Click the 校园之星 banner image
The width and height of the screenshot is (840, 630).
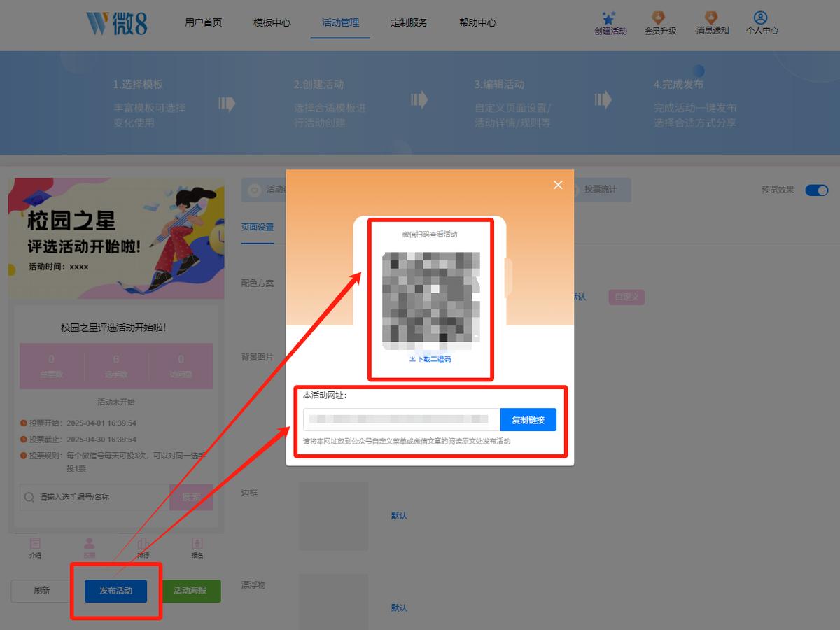click(116, 238)
